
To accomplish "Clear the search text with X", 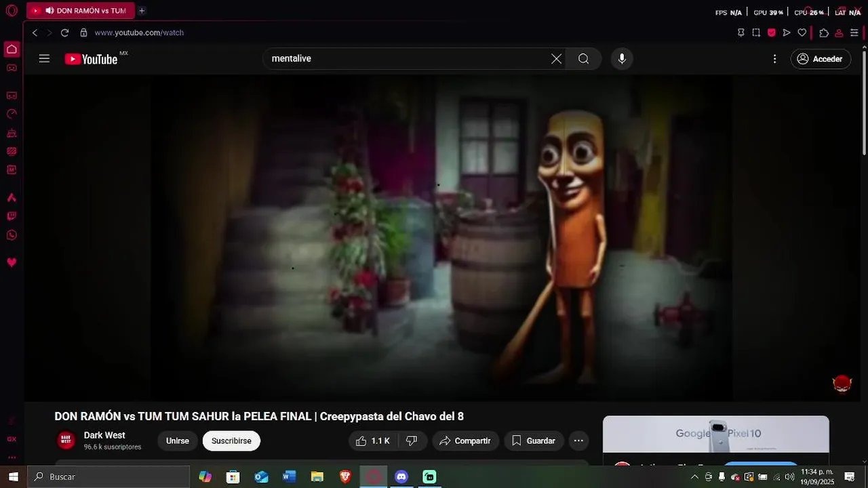I will 556,59.
